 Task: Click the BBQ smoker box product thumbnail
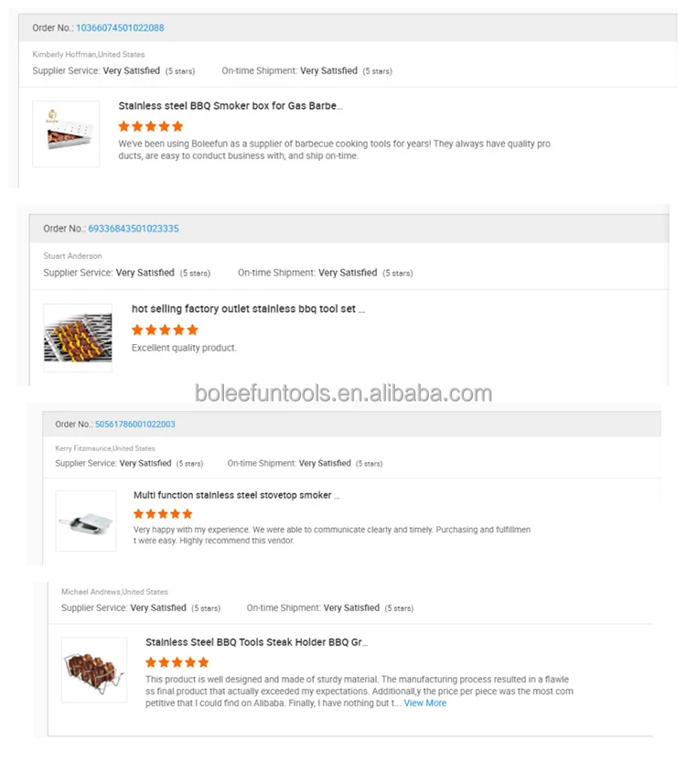(65, 134)
